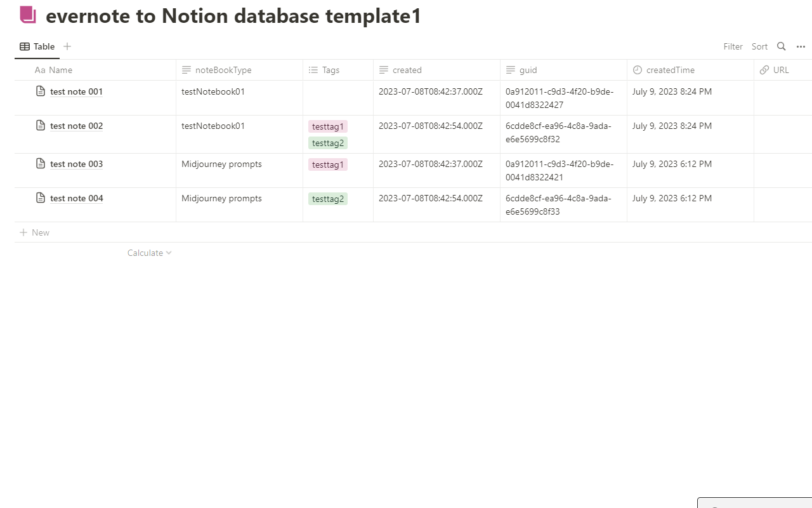Click createdTime of test note 001
Screen dimensions: 812x508
(x=672, y=91)
